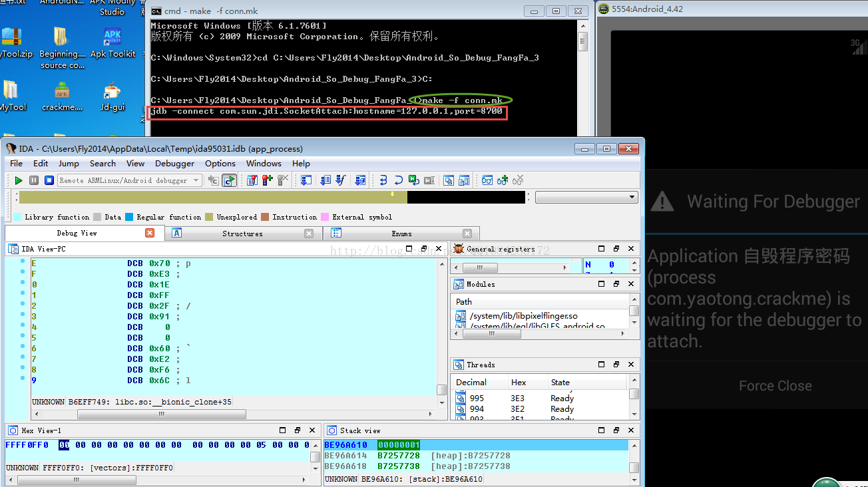Open the Debugger menu in IDA
868x487 pixels.
(x=174, y=163)
